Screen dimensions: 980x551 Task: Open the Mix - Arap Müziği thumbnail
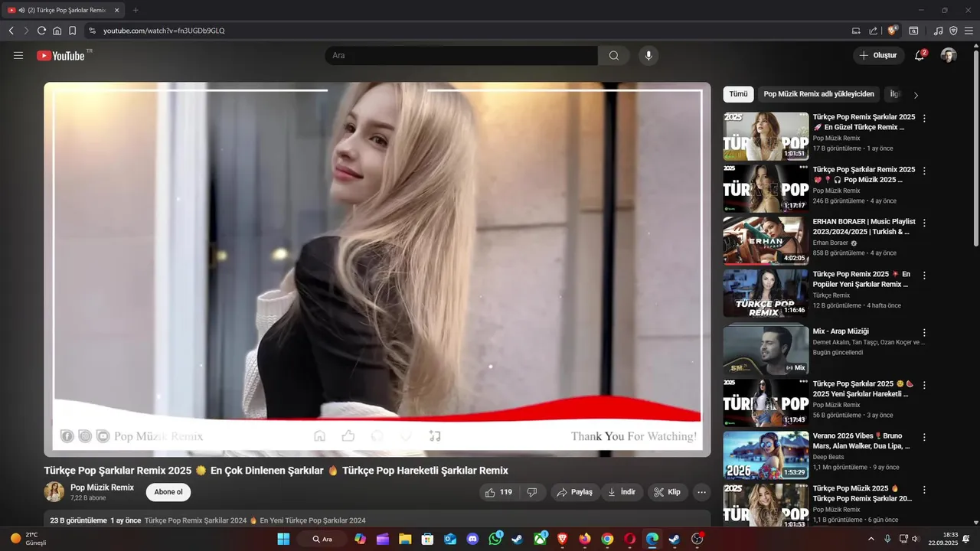pos(766,350)
